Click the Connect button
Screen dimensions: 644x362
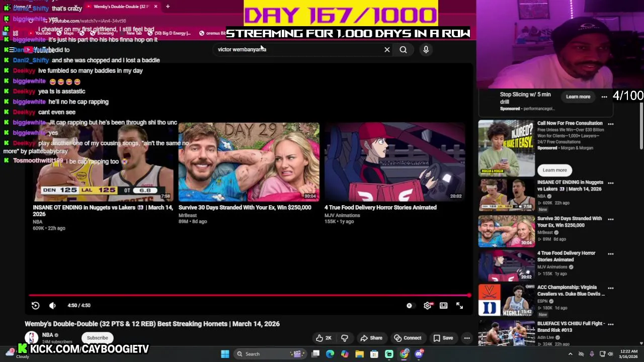(x=408, y=338)
